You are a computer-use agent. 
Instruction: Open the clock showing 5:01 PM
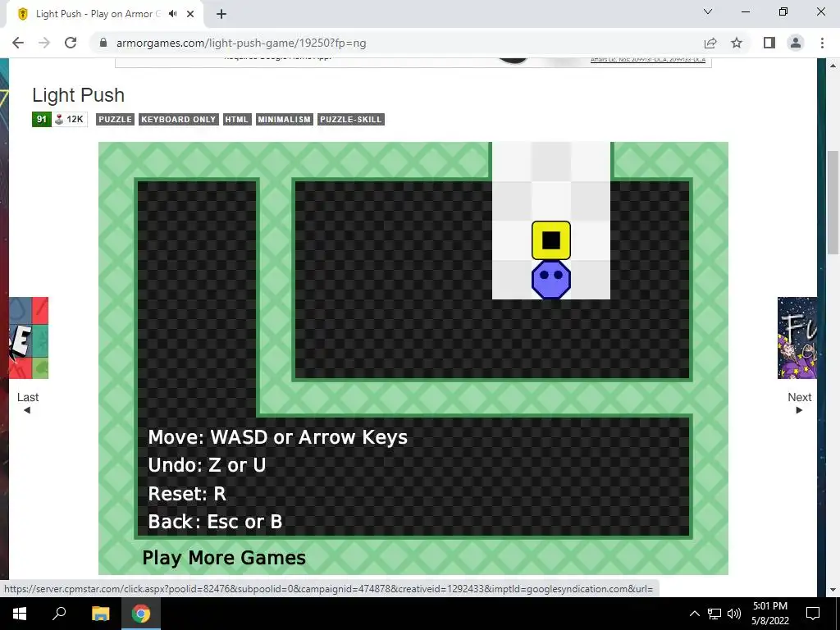tap(769, 614)
